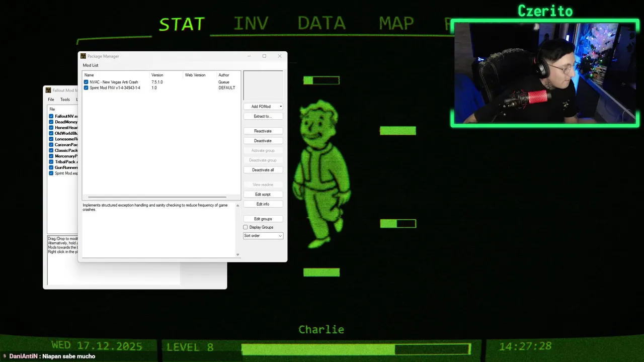Click the Edit info button

point(263,204)
